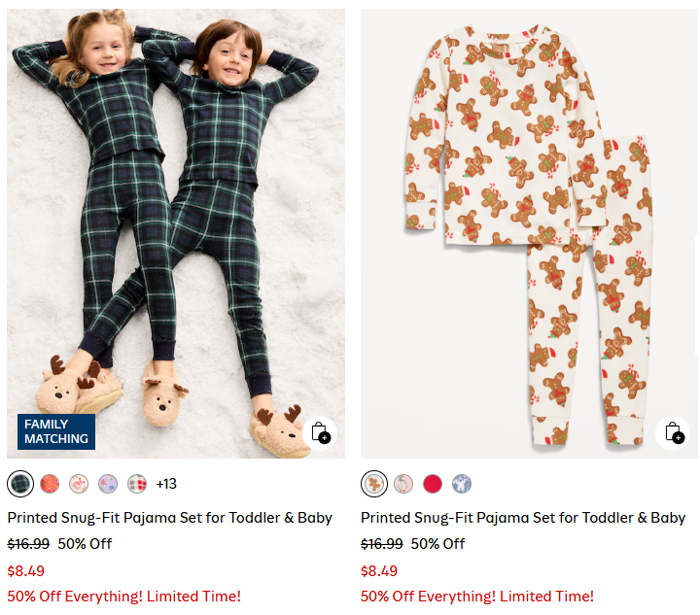
Task: Click the Family Matching badge
Action: [56, 431]
